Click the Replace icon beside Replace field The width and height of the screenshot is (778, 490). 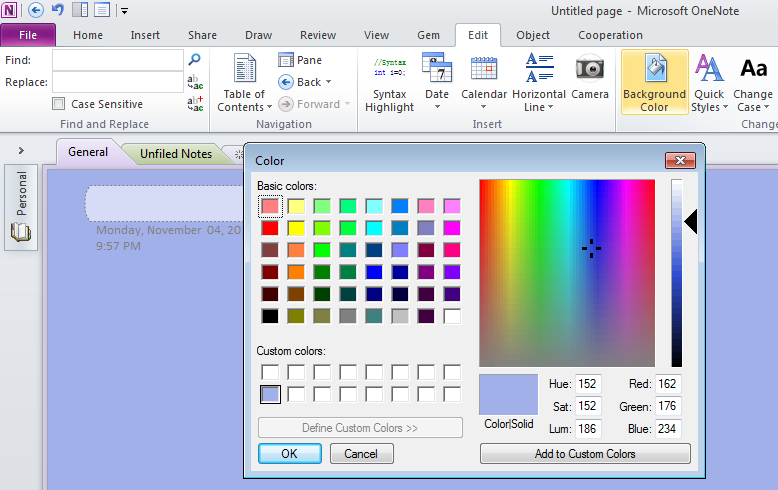pyautogui.click(x=195, y=82)
